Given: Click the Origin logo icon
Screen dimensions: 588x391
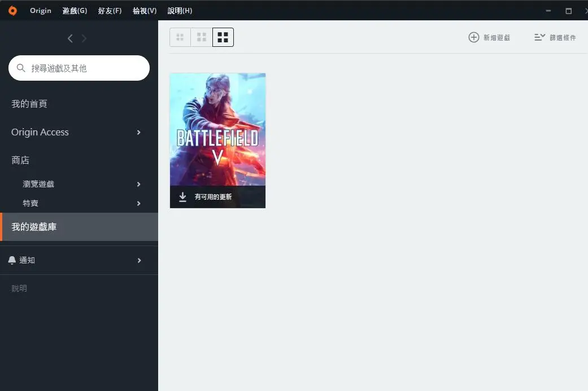Looking at the screenshot, I should (x=12, y=11).
